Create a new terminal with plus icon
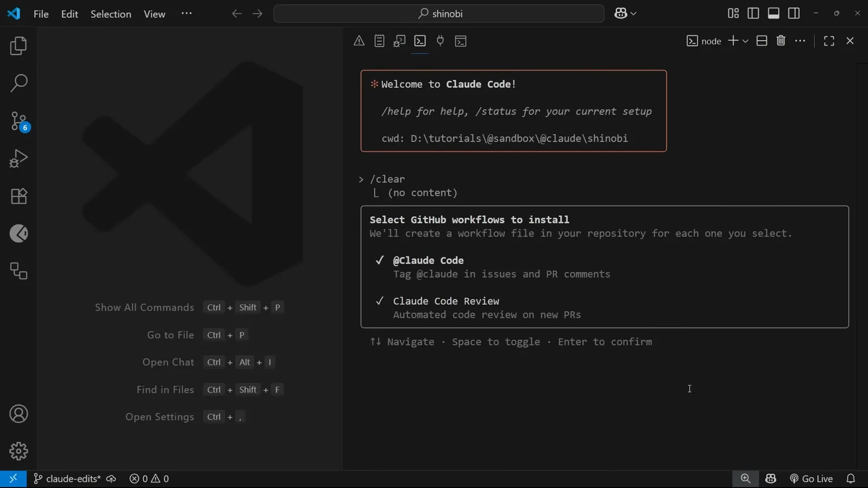 pyautogui.click(x=733, y=41)
